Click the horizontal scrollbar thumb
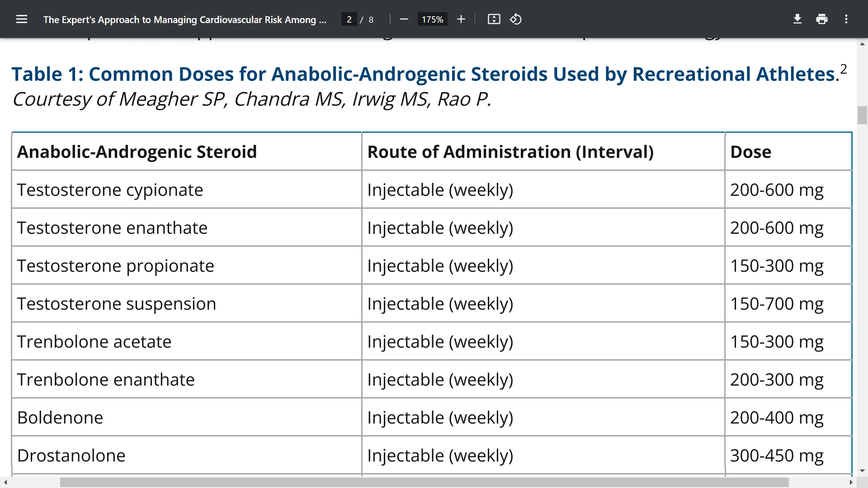Screen dimensions: 868x488 (x=424, y=483)
